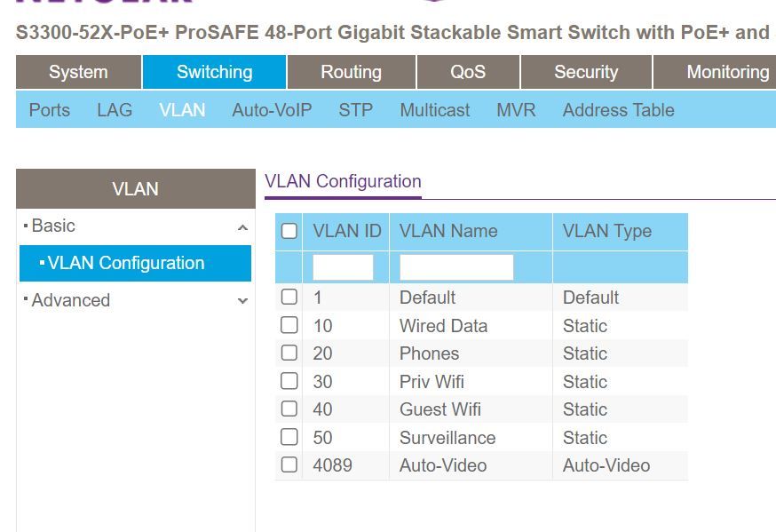
Task: Select the Priv Wifi VLAN checkbox
Action: (289, 381)
